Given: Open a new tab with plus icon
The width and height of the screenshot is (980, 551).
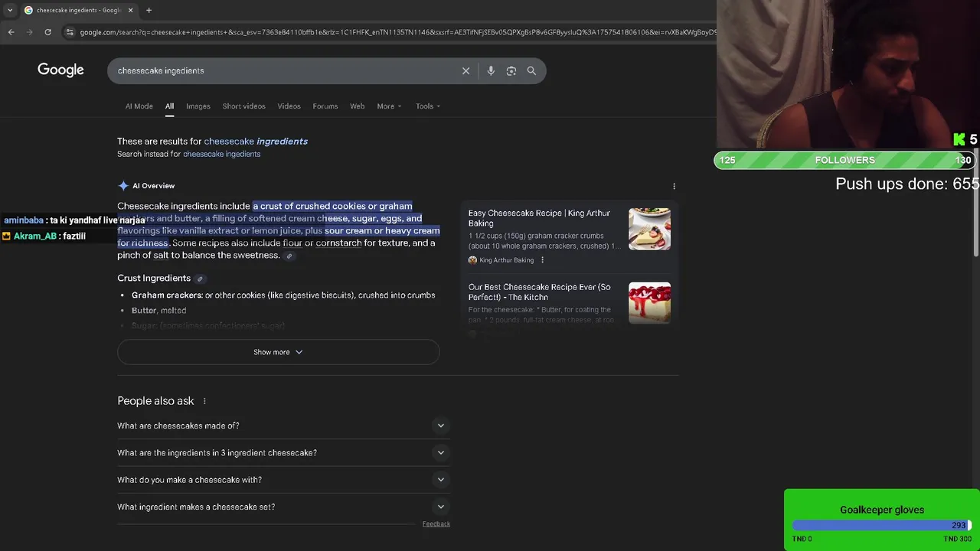Looking at the screenshot, I should point(149,10).
